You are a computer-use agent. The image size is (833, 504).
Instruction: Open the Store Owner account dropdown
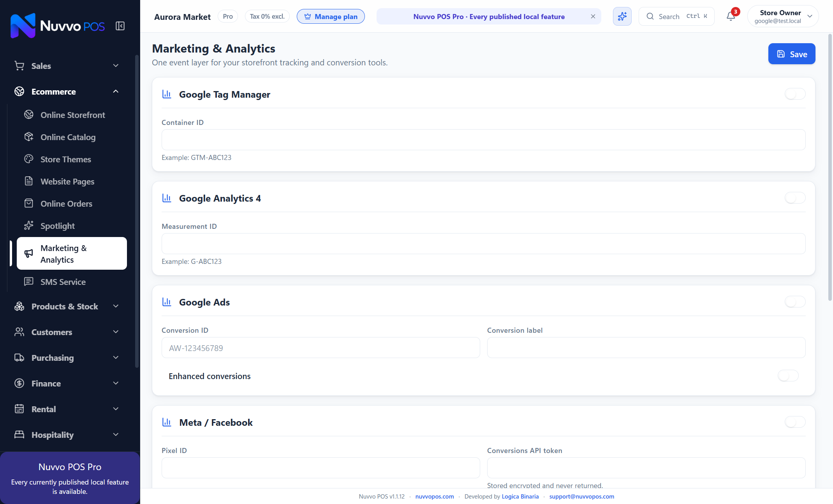(783, 16)
